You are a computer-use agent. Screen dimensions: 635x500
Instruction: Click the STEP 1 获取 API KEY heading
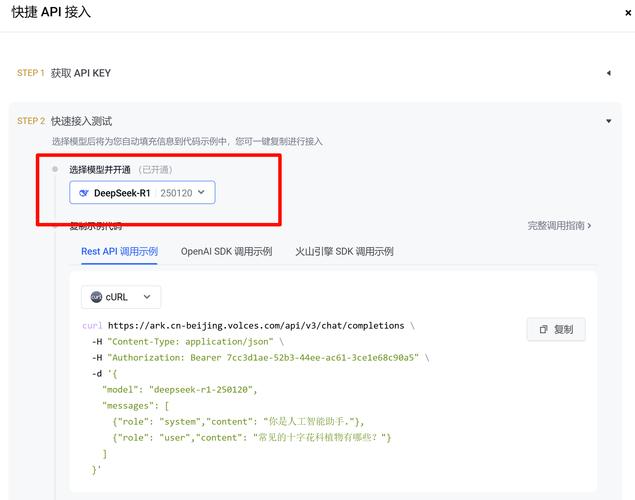pos(64,73)
